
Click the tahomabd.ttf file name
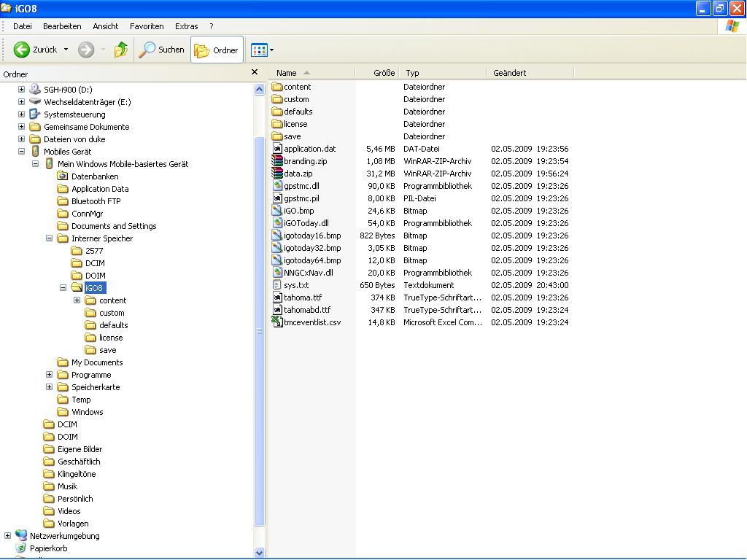tap(307, 309)
